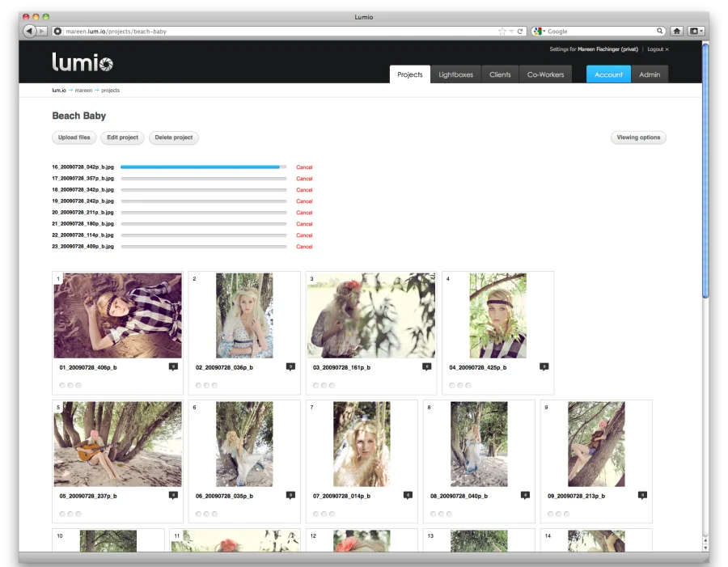Reload the page with the refresh icon

click(520, 32)
